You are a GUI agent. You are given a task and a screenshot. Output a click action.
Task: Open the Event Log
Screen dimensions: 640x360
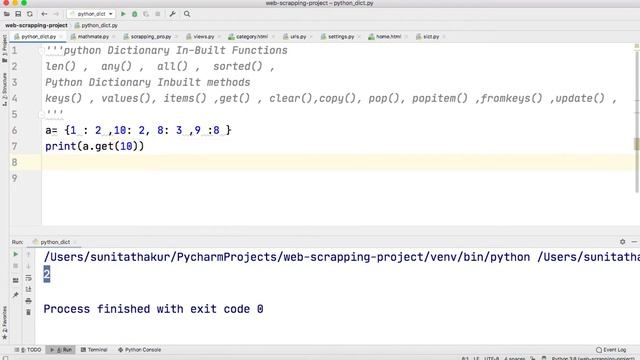[611, 350]
